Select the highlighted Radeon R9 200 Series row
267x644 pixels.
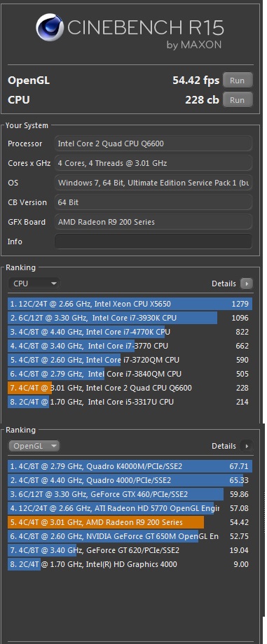130,522
